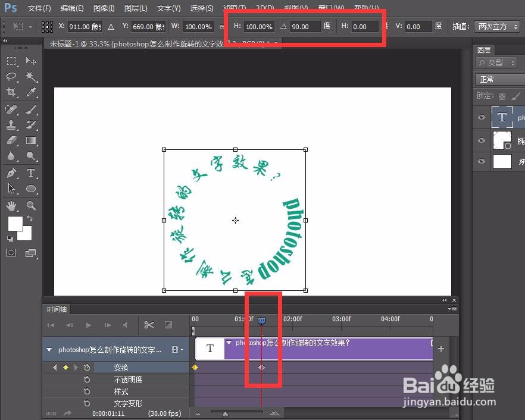The image size is (525, 420).
Task: Hide the ellipse shape layer
Action: [482, 140]
